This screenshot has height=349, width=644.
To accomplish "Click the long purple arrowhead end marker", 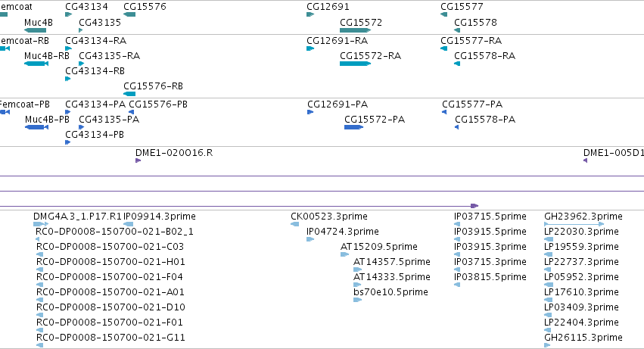I will point(474,205).
